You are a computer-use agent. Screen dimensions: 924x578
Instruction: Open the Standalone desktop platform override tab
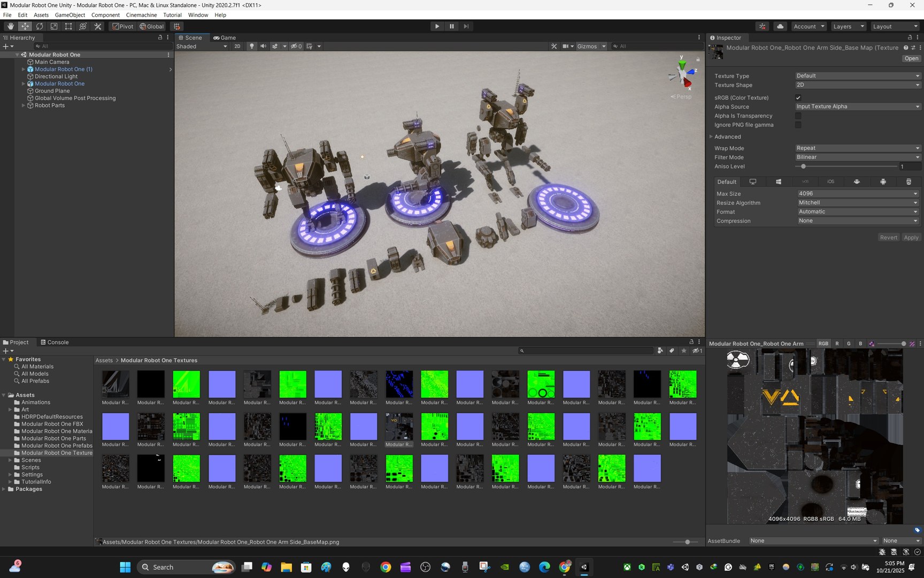coord(753,182)
